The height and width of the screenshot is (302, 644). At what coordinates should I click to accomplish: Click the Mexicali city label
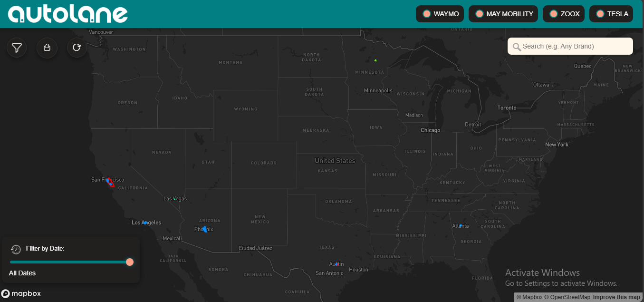[172, 238]
